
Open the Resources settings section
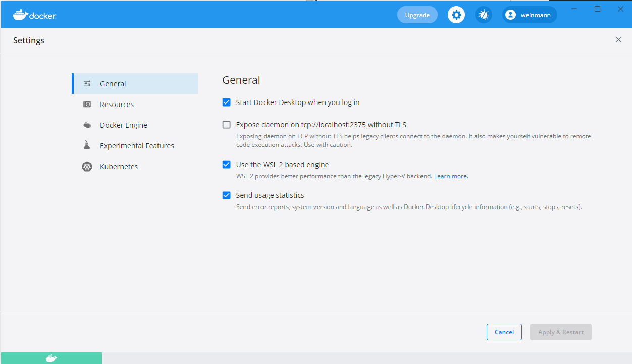coord(135,104)
